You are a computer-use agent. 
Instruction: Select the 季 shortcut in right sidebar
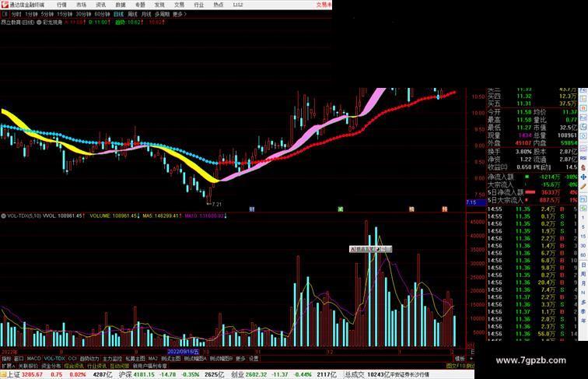click(x=583, y=311)
